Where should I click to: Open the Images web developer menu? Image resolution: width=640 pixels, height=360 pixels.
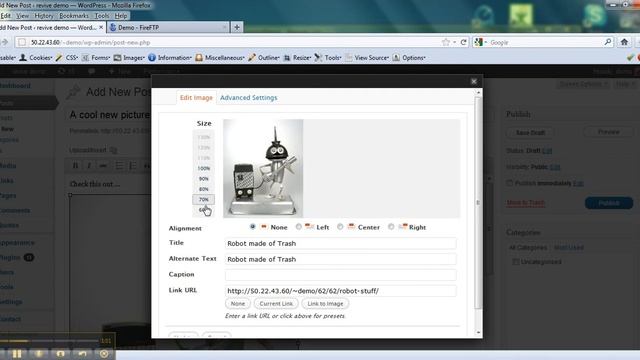click(129, 58)
